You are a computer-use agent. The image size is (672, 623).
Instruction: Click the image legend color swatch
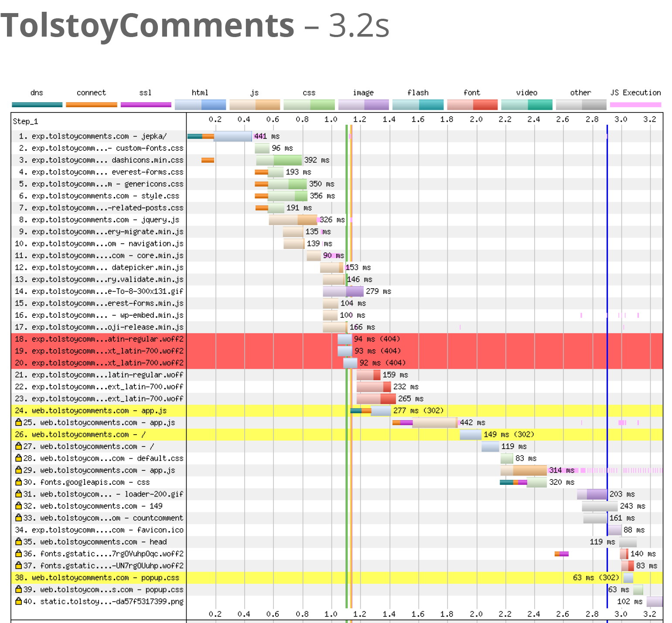363,105
